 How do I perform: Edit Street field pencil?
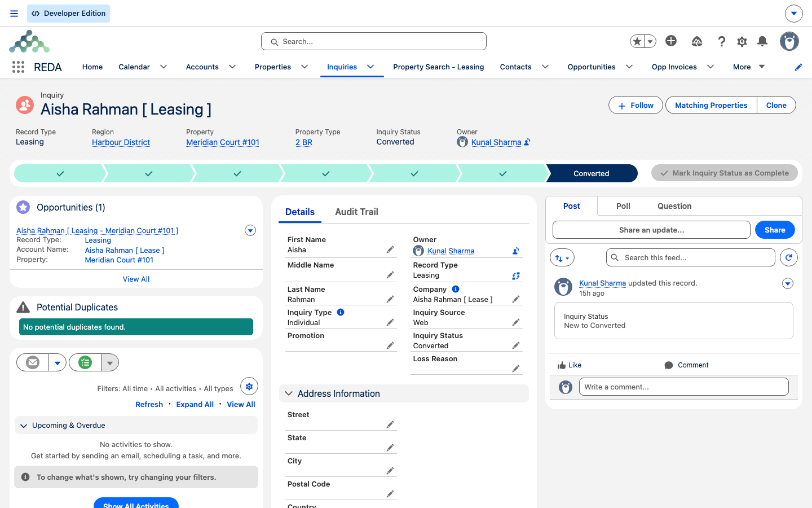tap(390, 424)
